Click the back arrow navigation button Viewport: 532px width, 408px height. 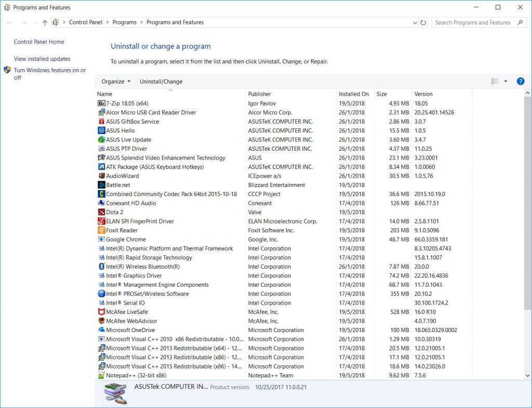pyautogui.click(x=9, y=22)
